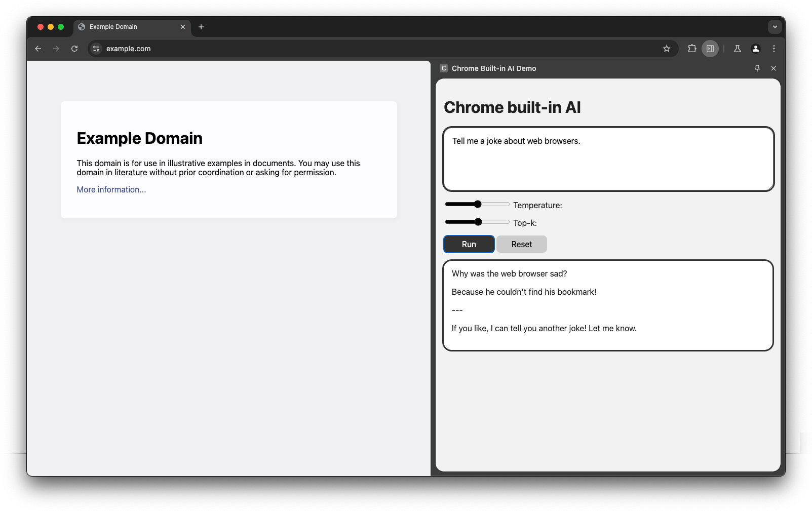812x511 pixels.
Task: Open a new tab with plus button
Action: coord(201,27)
